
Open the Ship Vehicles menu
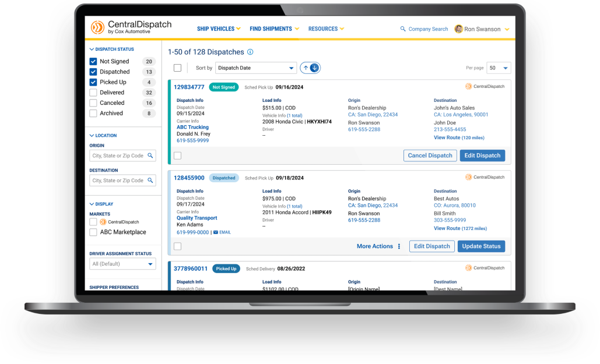(x=219, y=29)
